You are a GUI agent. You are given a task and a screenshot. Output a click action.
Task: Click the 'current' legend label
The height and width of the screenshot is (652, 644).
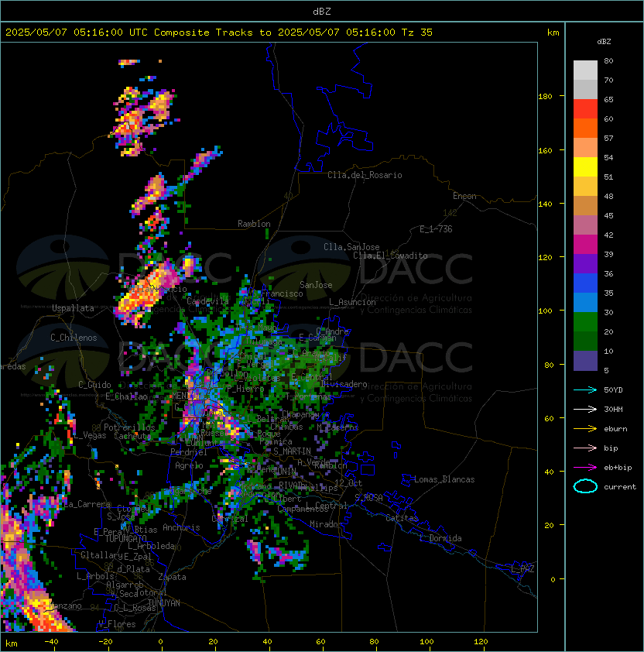coord(620,487)
